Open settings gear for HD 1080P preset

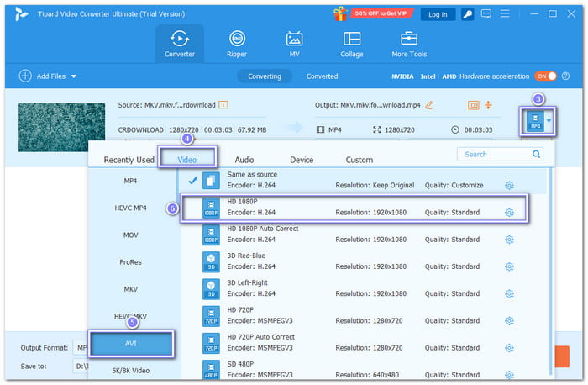coord(509,213)
